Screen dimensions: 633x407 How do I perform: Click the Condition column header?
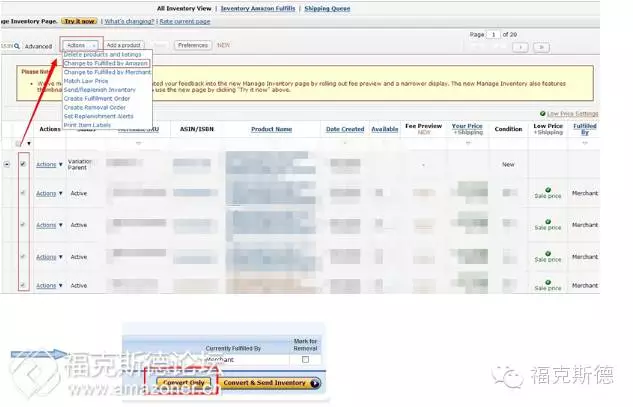(x=508, y=129)
